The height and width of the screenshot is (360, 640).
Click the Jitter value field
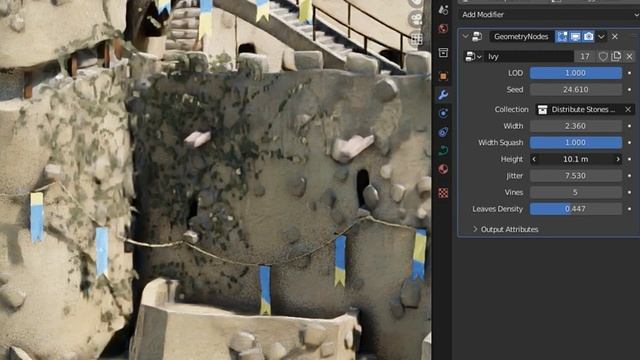[576, 176]
